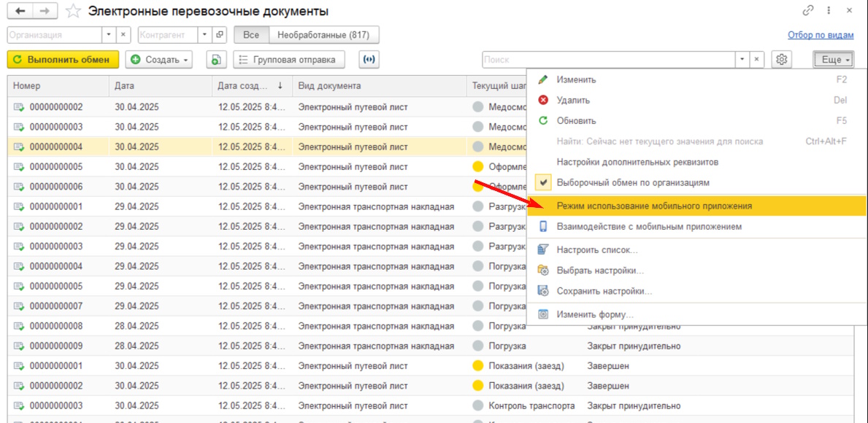Viewport: 868px width, 423px height.
Task: Open Настроить список... menu entry
Action: pyautogui.click(x=696, y=250)
